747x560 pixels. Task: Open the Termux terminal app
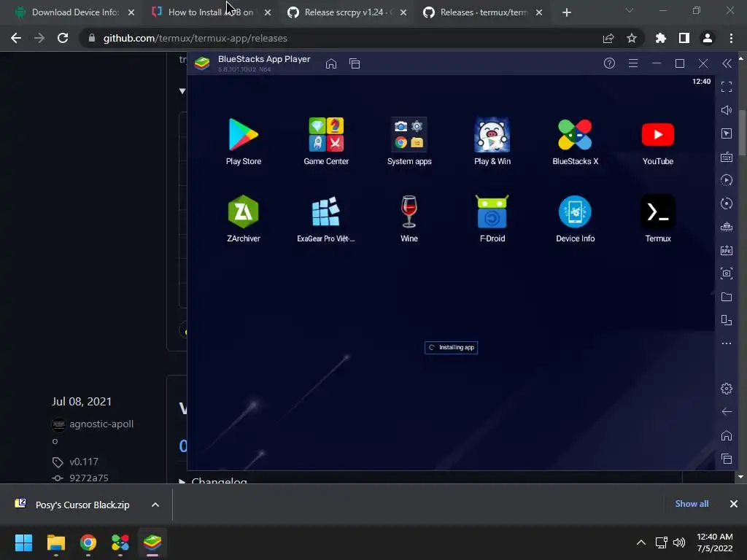[x=658, y=218]
